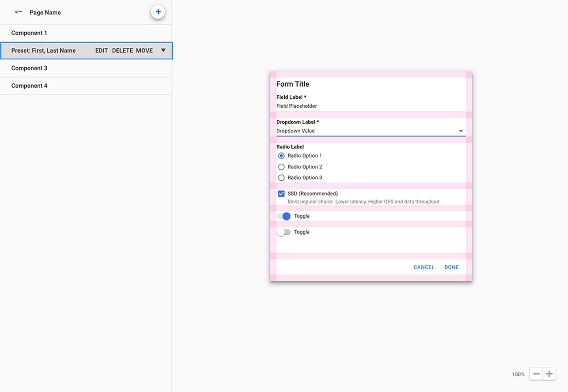Click the Dropdown Label text

pyautogui.click(x=297, y=122)
